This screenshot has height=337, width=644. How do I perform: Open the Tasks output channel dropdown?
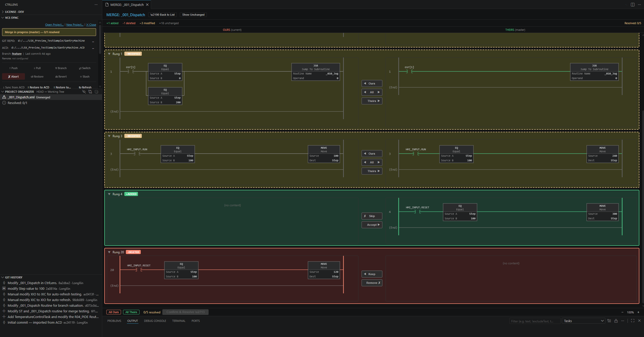click(x=584, y=321)
